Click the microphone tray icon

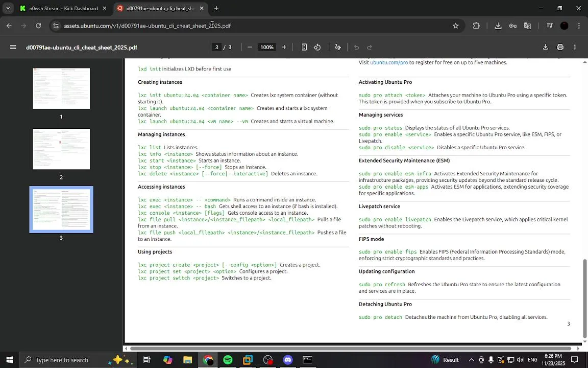(491, 360)
